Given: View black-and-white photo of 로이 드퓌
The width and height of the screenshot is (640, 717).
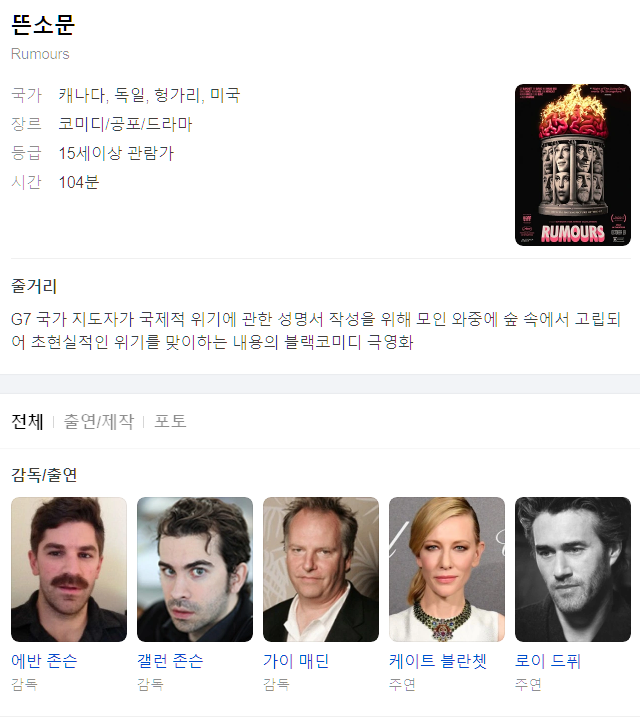Looking at the screenshot, I should pyautogui.click(x=573, y=569).
